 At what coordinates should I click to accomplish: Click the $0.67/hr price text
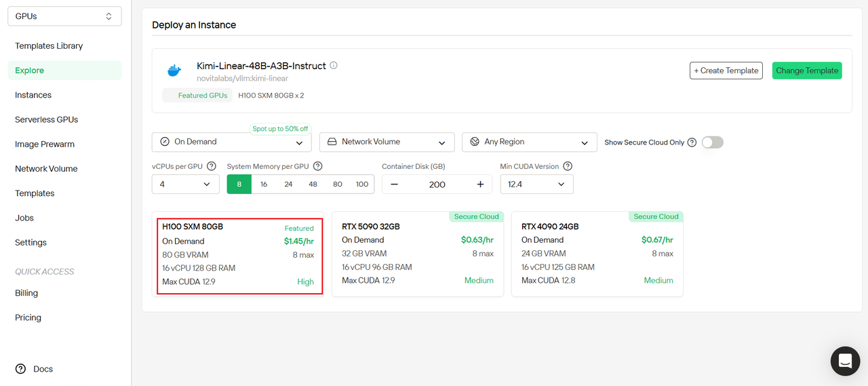[657, 240]
